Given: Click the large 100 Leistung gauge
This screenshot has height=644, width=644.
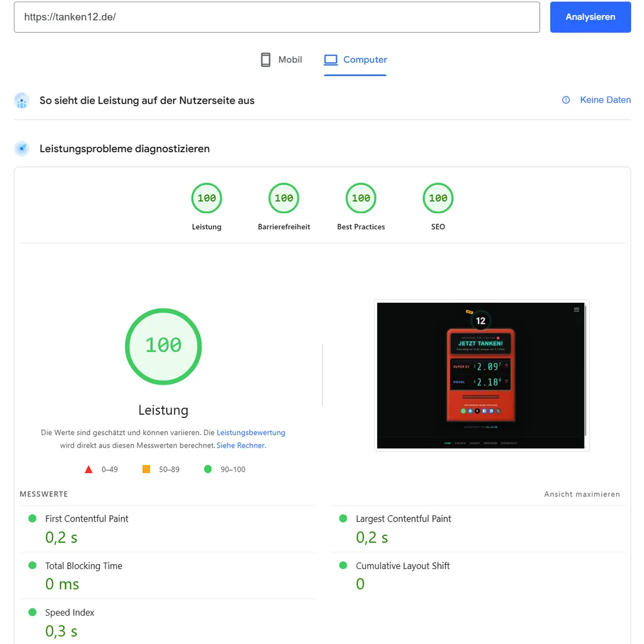Looking at the screenshot, I should (163, 346).
